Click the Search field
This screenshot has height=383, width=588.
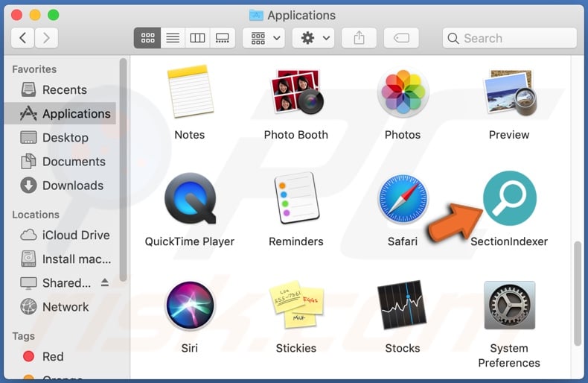click(509, 38)
